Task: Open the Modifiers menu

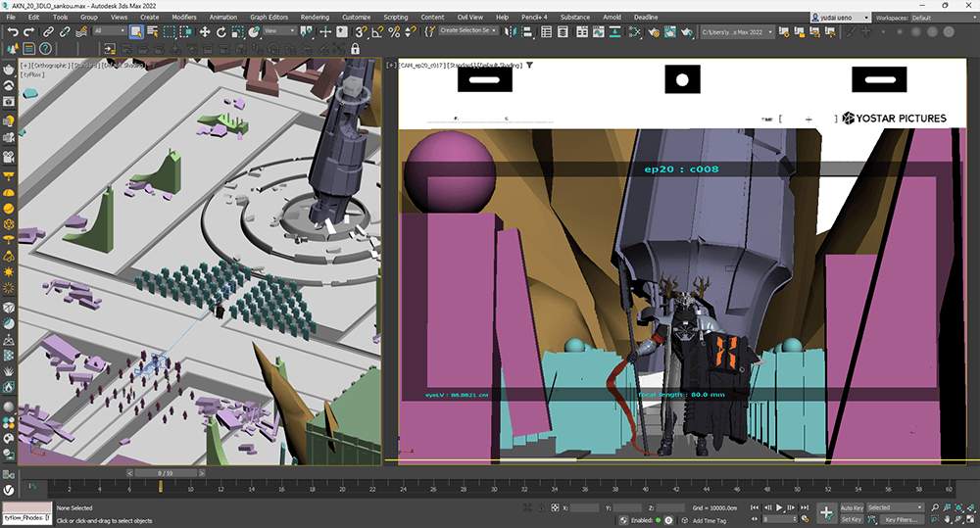Action: (x=184, y=18)
